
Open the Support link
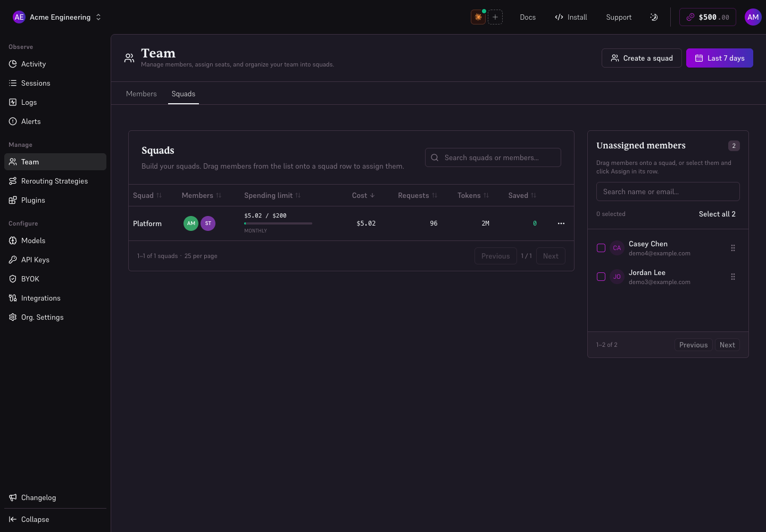click(x=619, y=17)
